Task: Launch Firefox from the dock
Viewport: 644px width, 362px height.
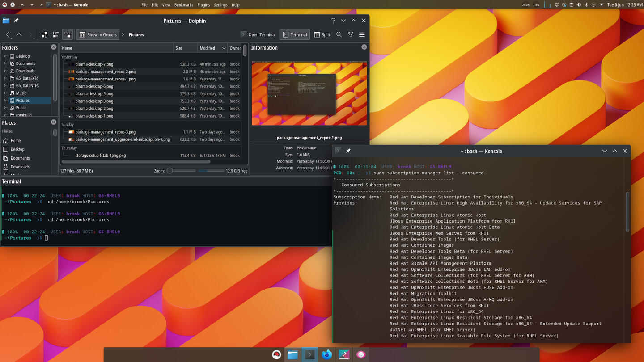Action: coord(327,355)
